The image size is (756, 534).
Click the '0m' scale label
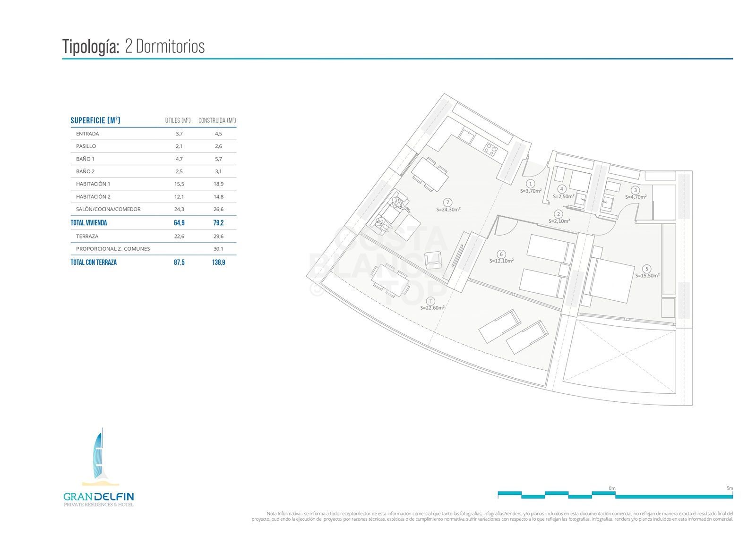point(612,488)
